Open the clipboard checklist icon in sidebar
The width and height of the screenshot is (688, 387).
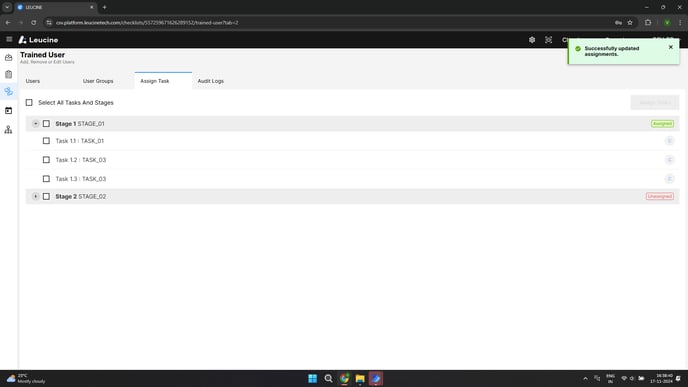click(x=8, y=75)
